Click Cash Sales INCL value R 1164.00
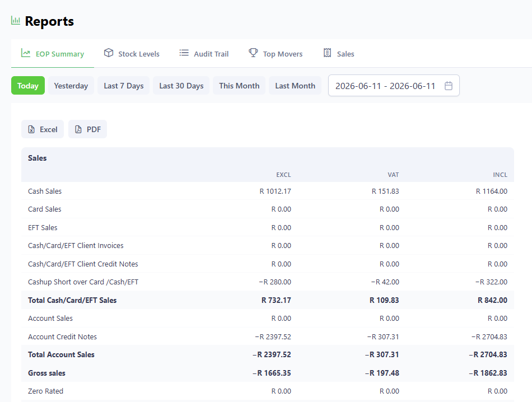Screen dimensions: 532x402 pos(491,191)
